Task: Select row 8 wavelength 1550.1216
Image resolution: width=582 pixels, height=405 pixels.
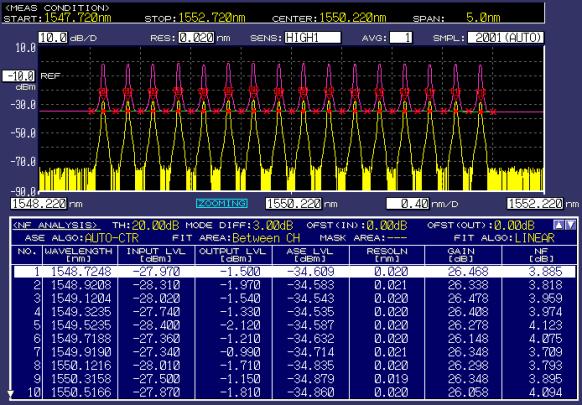Action: pos(81,365)
